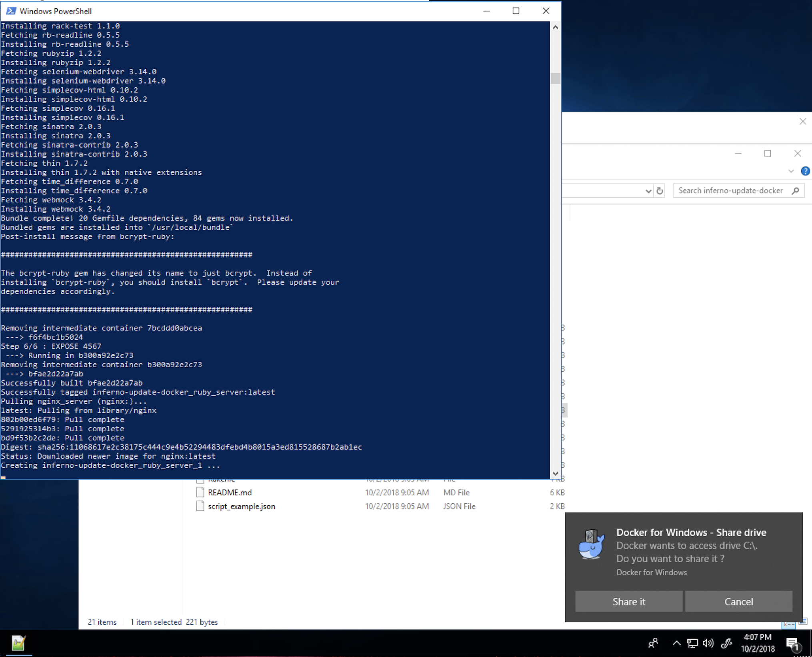Click PowerShell scrollbar up arrow
The image size is (812, 657).
click(555, 27)
